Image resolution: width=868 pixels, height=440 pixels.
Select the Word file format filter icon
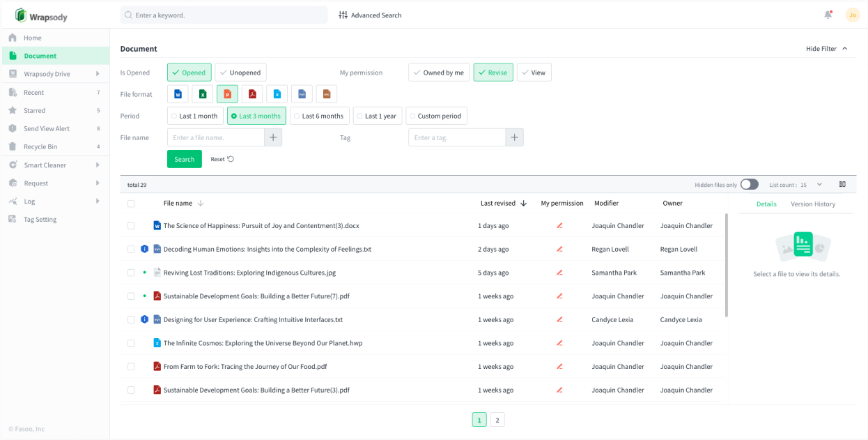coord(178,93)
